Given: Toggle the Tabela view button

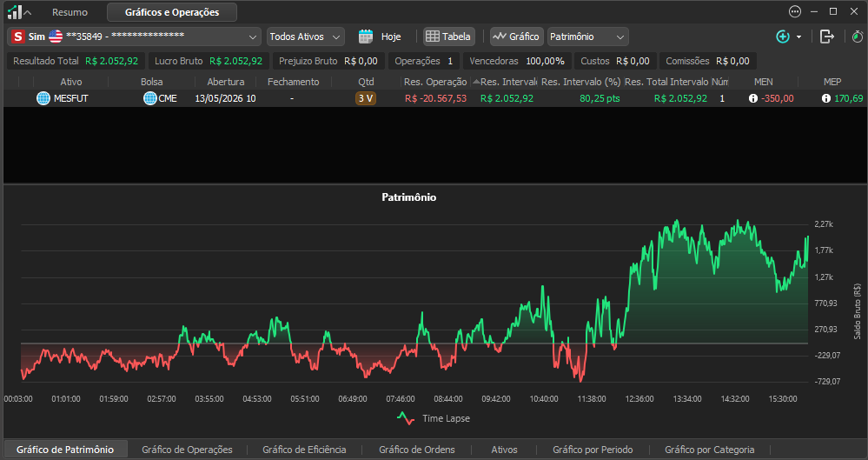Looking at the screenshot, I should click(x=447, y=37).
